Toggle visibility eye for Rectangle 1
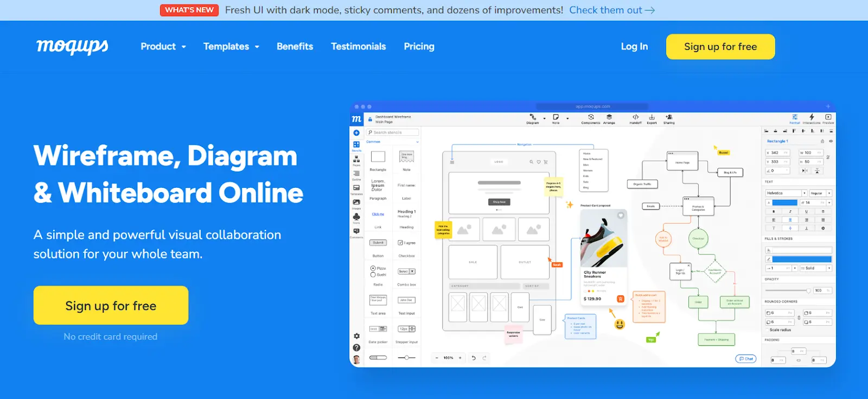The image size is (868, 399). coord(831,141)
